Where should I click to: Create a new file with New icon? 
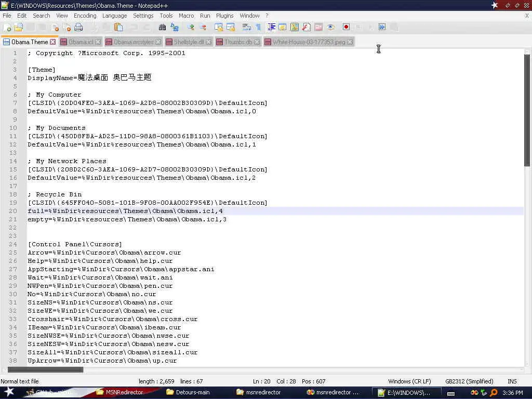click(x=7, y=28)
